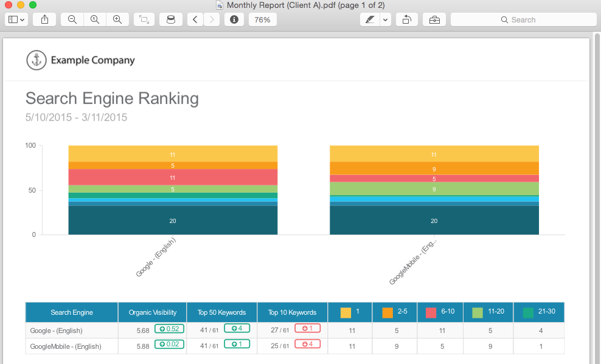This screenshot has width=601, height=364.
Task: Click the Share button in toolbar
Action: click(x=45, y=19)
